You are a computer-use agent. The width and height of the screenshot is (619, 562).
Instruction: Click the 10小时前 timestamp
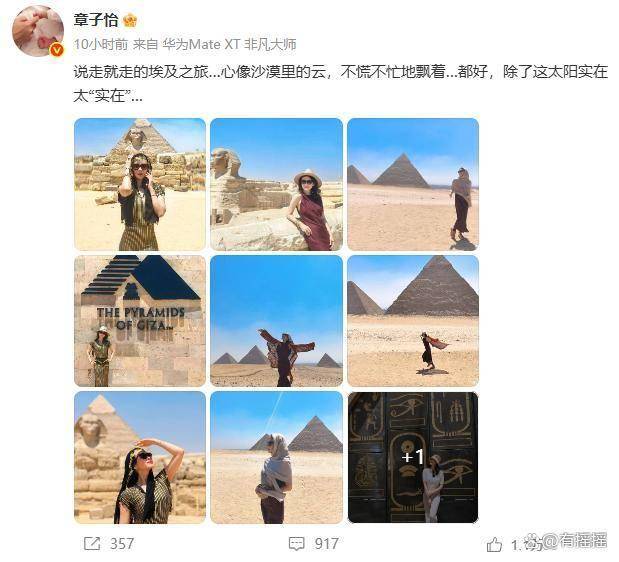(x=101, y=44)
